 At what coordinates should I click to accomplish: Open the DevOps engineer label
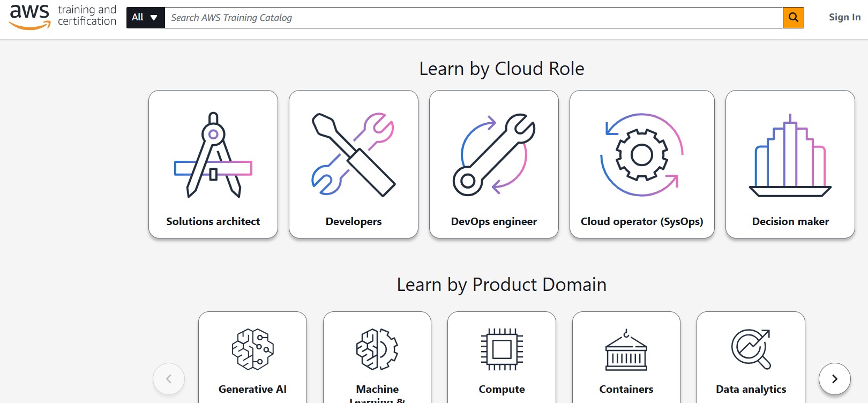tap(494, 222)
